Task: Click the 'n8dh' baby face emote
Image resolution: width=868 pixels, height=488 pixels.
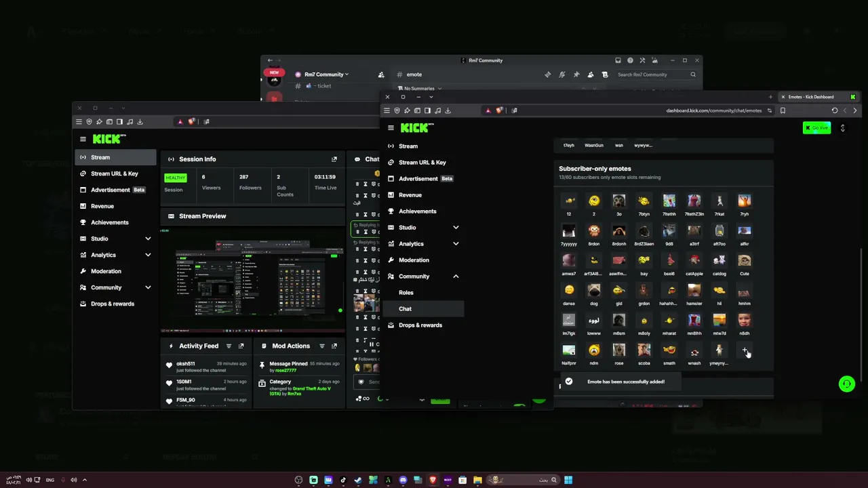Action: point(745,320)
